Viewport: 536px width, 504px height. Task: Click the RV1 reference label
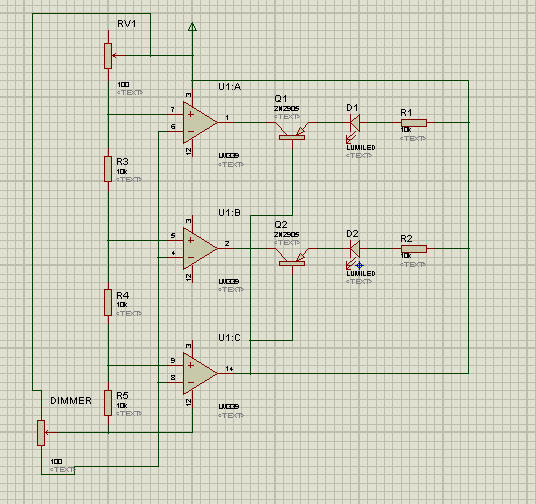pos(126,24)
